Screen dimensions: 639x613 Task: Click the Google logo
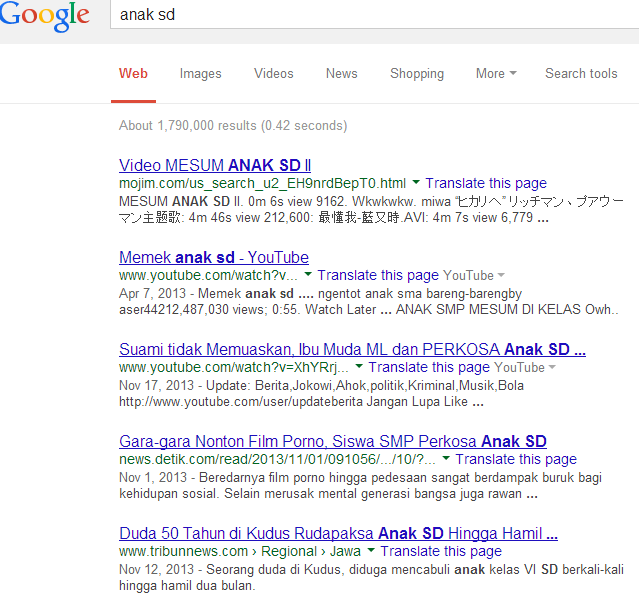(x=44, y=16)
